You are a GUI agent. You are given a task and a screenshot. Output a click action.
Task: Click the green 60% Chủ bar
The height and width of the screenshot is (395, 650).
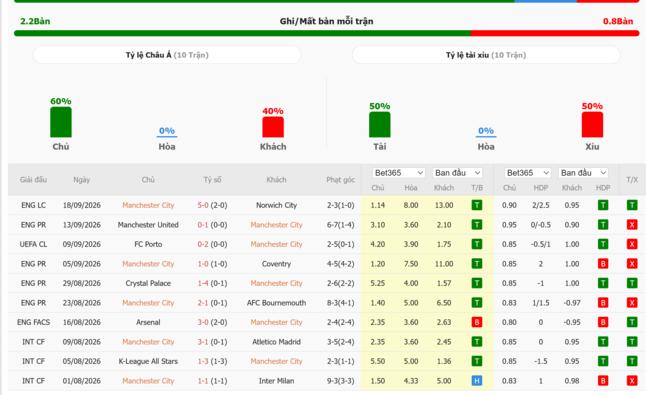point(61,122)
